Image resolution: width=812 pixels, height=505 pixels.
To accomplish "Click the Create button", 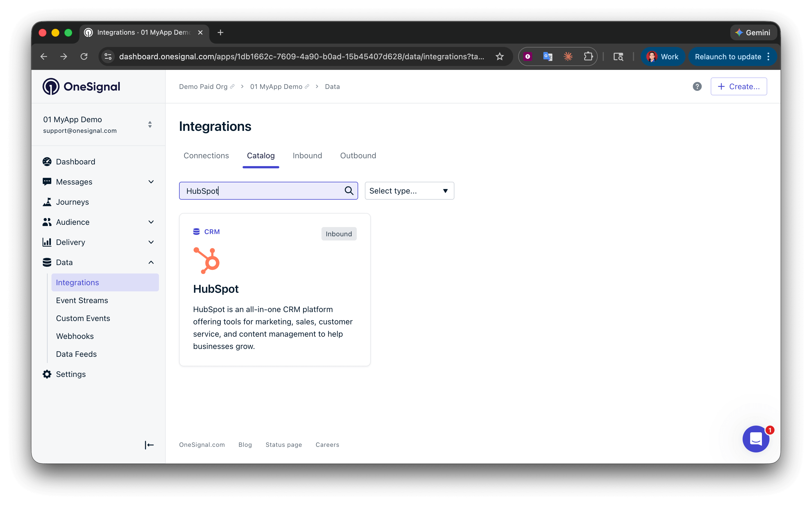I will 738,86.
